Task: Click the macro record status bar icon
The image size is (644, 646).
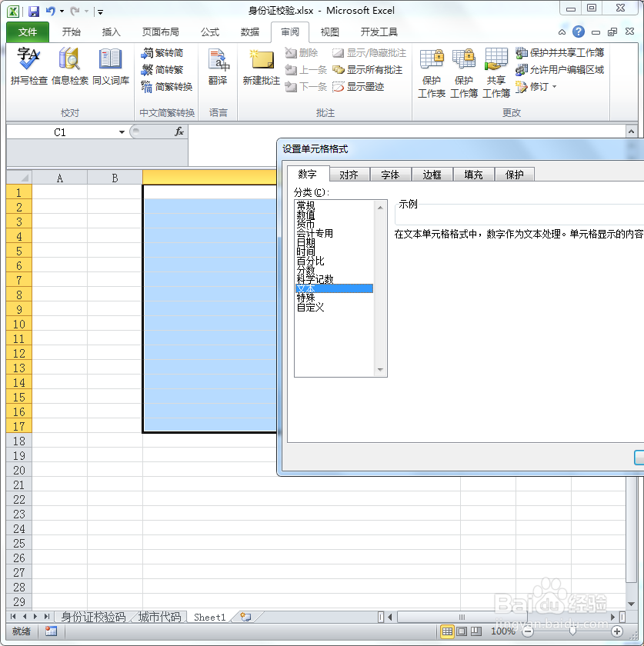Action: (51, 631)
